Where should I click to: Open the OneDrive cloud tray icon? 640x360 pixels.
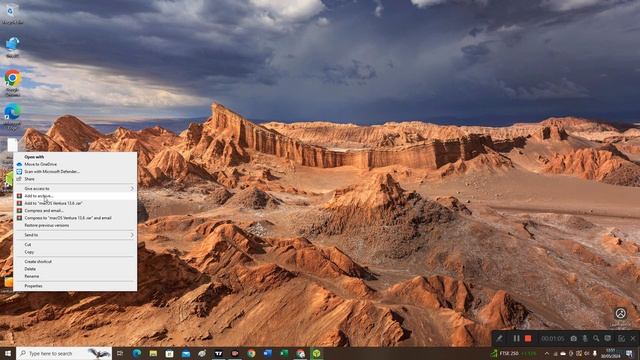click(563, 353)
